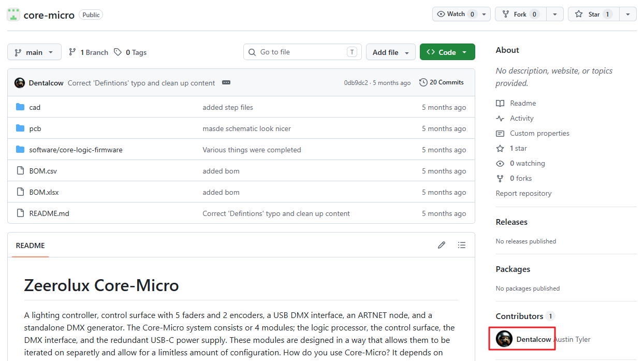
Task: Open the README outline list icon
Action: 462,245
